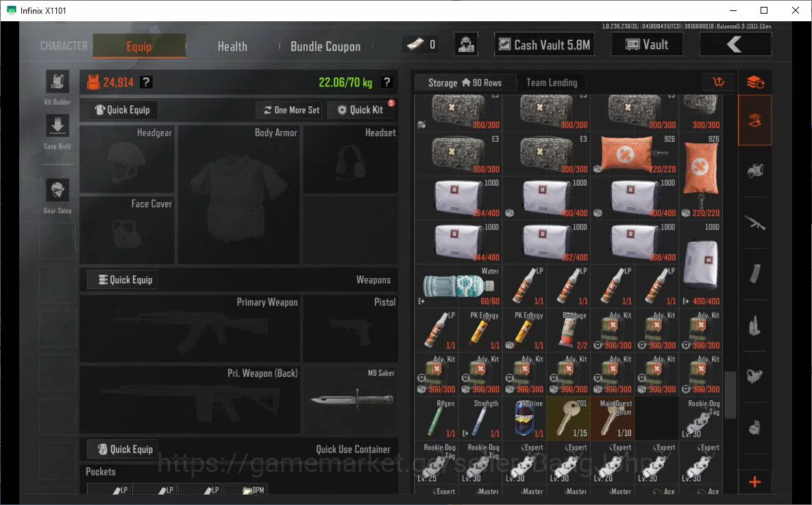Select the Strength injector item
Viewport: 812px width, 505px height.
click(x=480, y=419)
